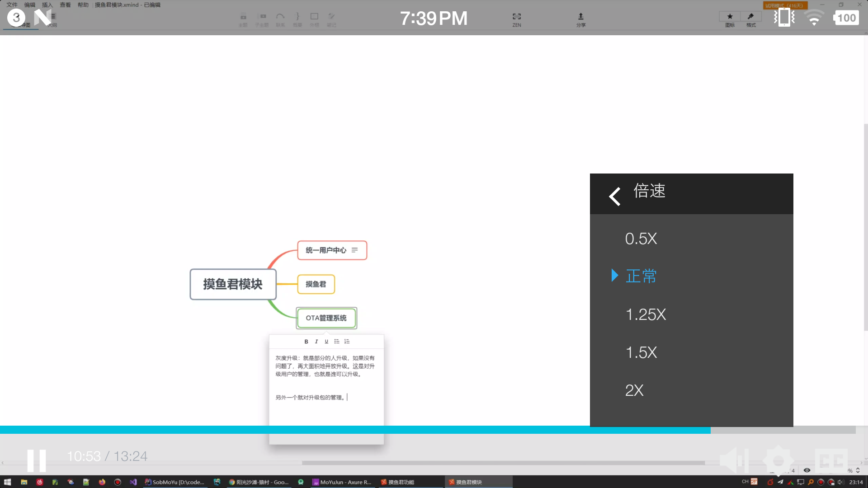Click the volume speaker icon in player
Screen dimensions: 868x488
tap(733, 460)
